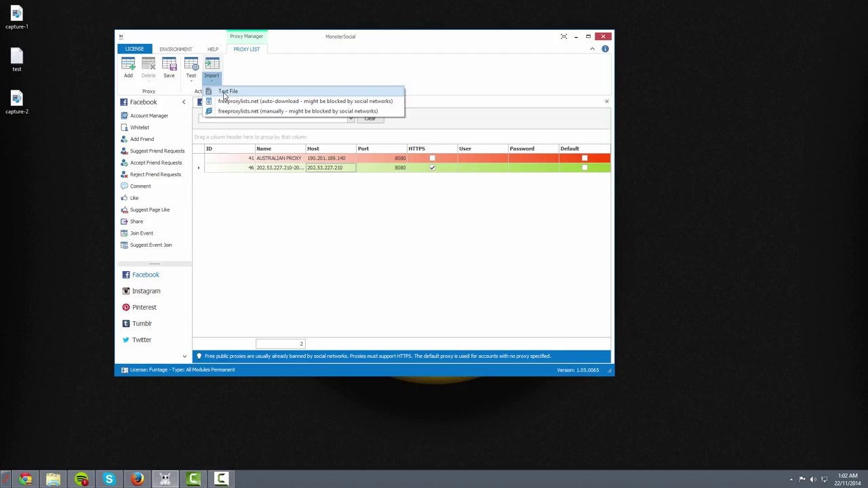
Task: Open Accept Friend Requests module
Action: coord(156,163)
